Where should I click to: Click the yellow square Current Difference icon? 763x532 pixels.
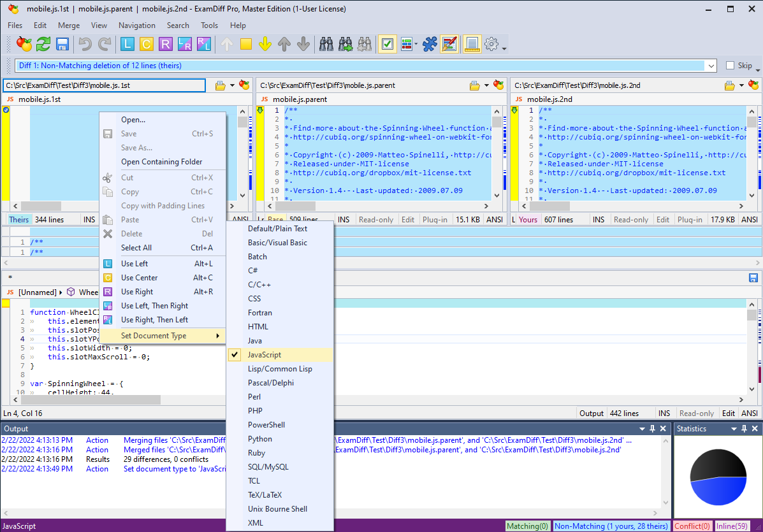pos(246,44)
